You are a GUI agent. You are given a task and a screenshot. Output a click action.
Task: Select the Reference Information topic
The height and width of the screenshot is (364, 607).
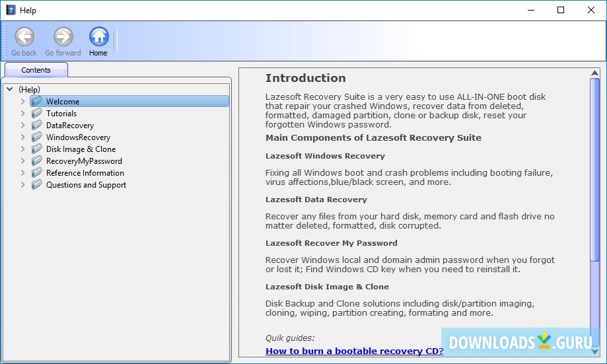[x=85, y=172]
